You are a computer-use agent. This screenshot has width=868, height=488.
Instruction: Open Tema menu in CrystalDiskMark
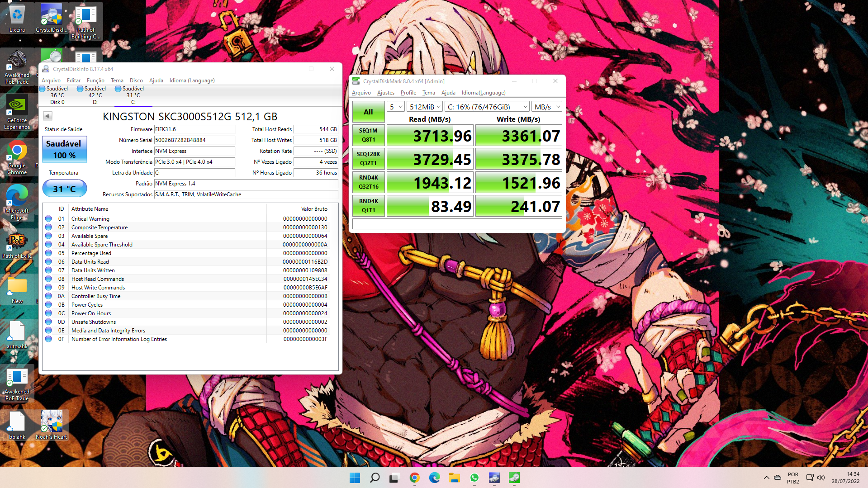pyautogui.click(x=428, y=93)
